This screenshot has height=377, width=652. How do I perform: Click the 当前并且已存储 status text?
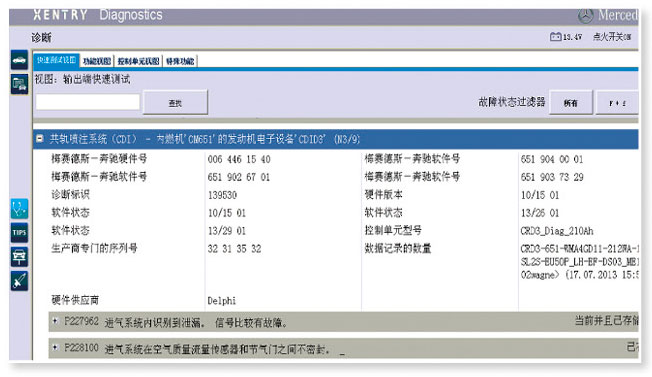tap(607, 320)
